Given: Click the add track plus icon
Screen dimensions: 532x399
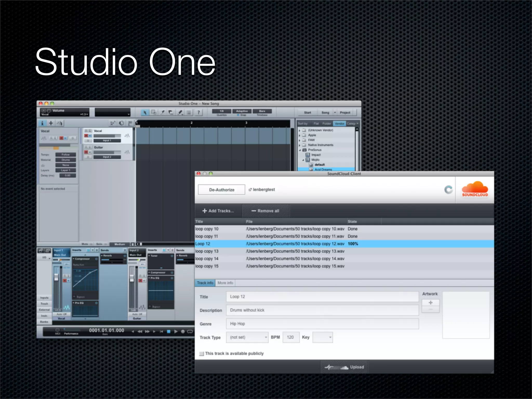Looking at the screenshot, I should click(x=51, y=123).
